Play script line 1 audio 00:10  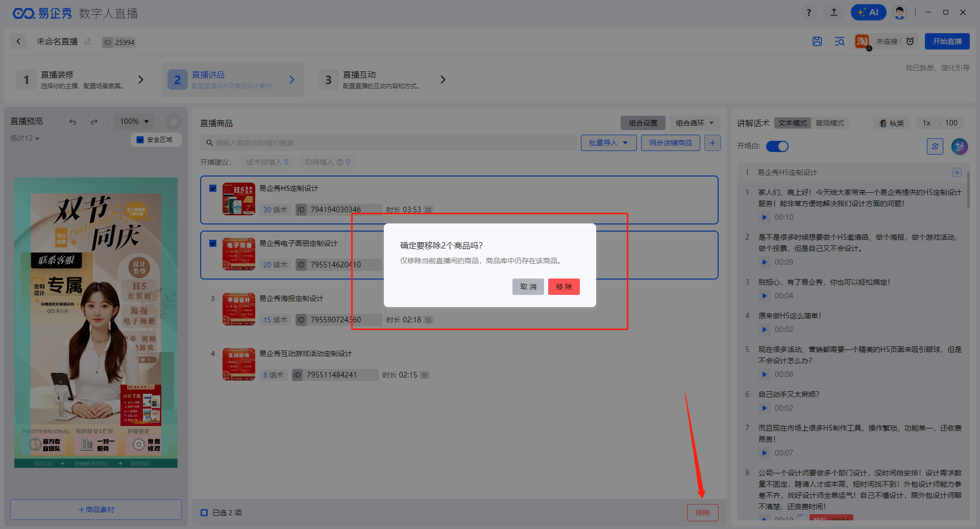point(764,217)
